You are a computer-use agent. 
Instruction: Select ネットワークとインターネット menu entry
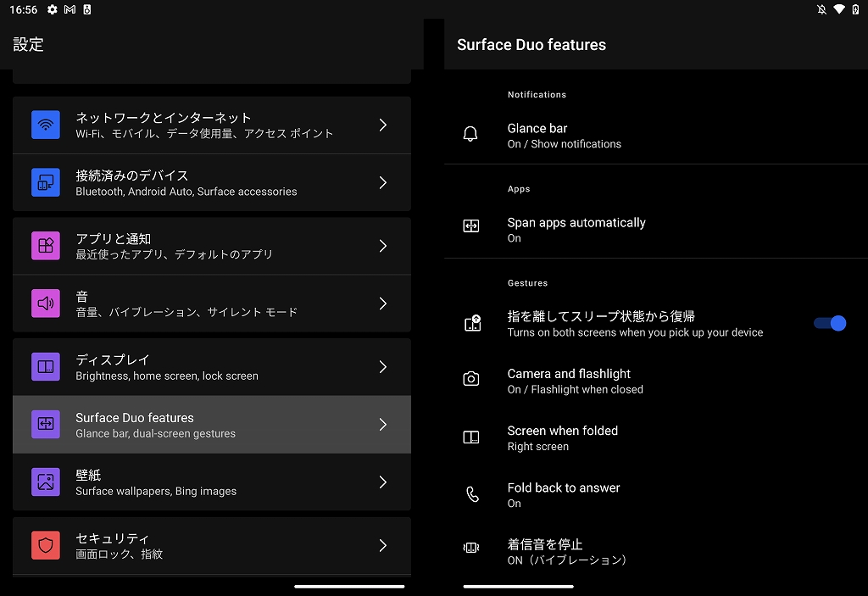click(211, 125)
